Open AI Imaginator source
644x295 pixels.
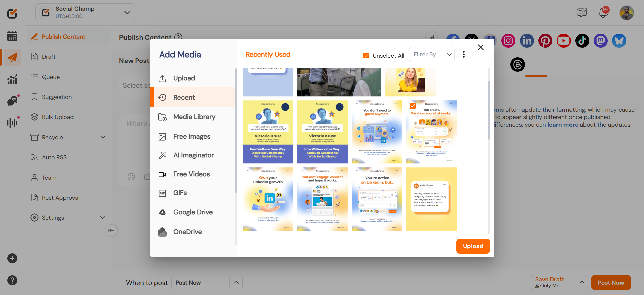coord(193,155)
